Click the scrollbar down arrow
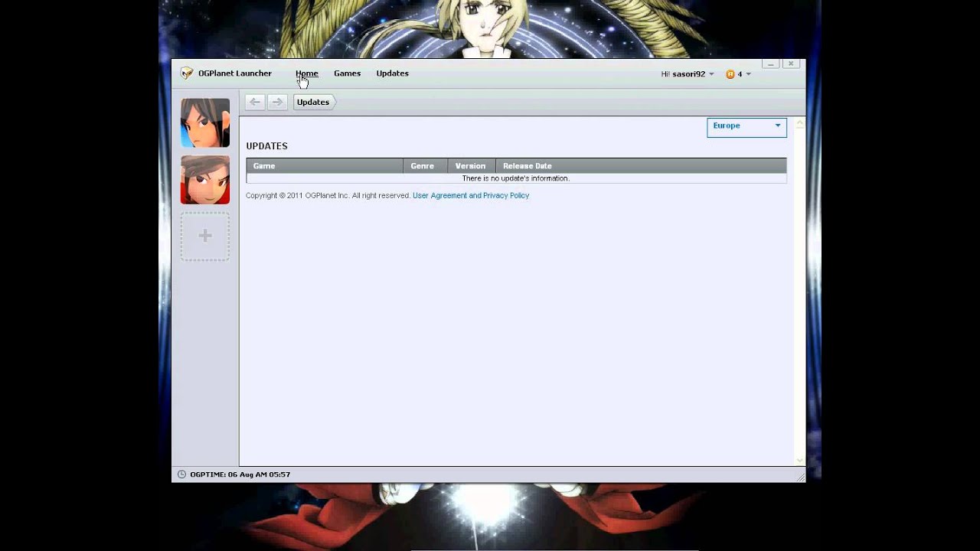 tap(800, 461)
